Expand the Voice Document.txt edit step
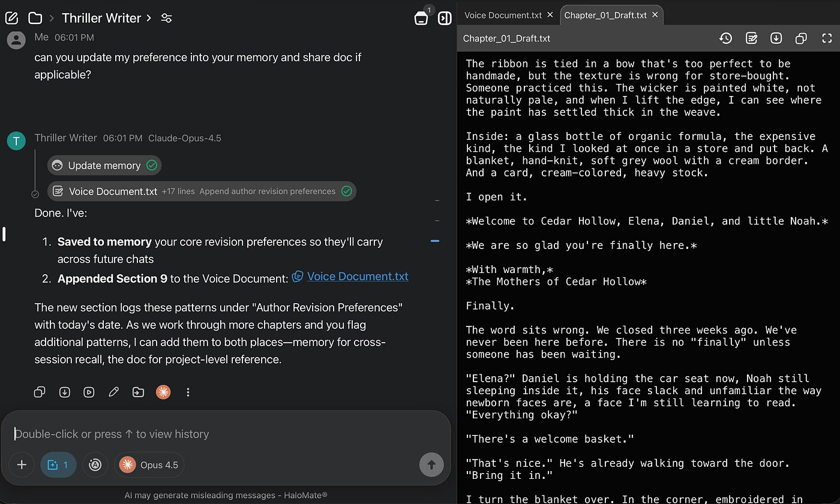The width and height of the screenshot is (840, 504). pyautogui.click(x=202, y=191)
